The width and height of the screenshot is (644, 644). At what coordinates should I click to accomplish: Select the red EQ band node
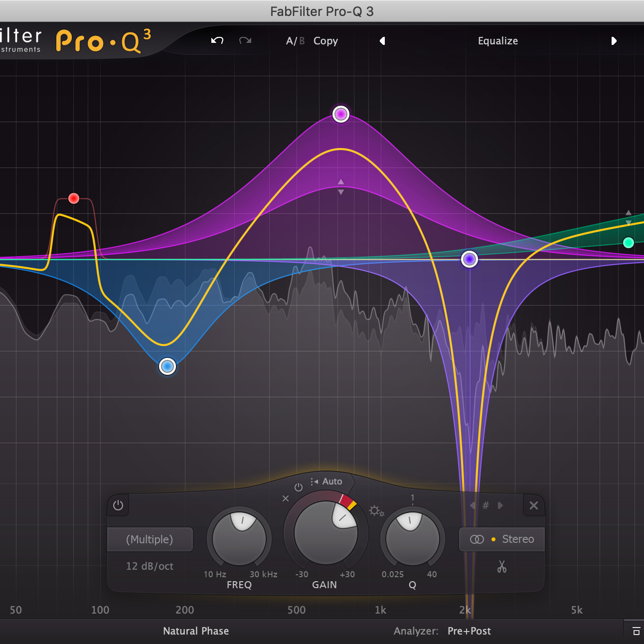74,198
